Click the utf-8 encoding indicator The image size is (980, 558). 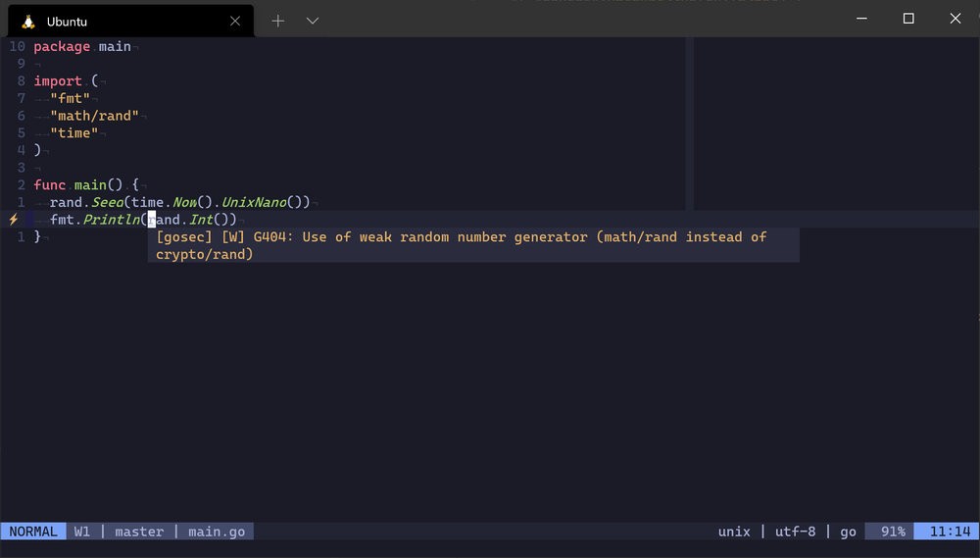tap(795, 532)
